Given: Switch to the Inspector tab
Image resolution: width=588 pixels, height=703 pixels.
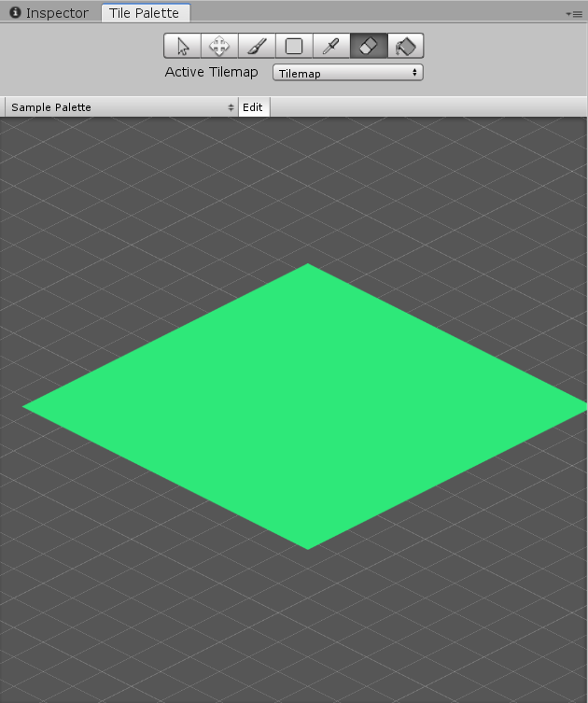Looking at the screenshot, I should pyautogui.click(x=49, y=13).
